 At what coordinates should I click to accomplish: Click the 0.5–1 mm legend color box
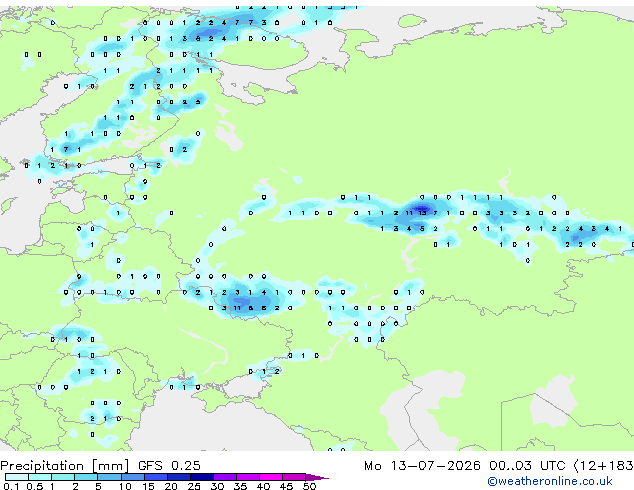pyautogui.click(x=40, y=477)
